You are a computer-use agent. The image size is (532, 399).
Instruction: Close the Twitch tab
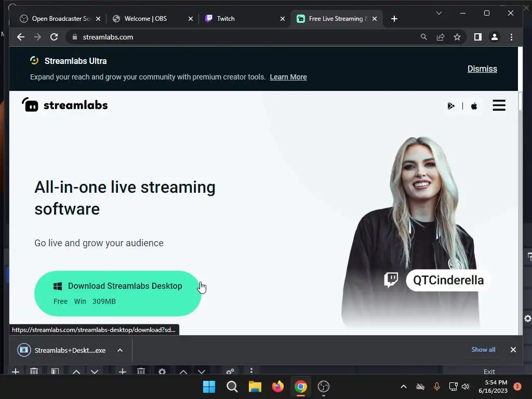point(282,19)
